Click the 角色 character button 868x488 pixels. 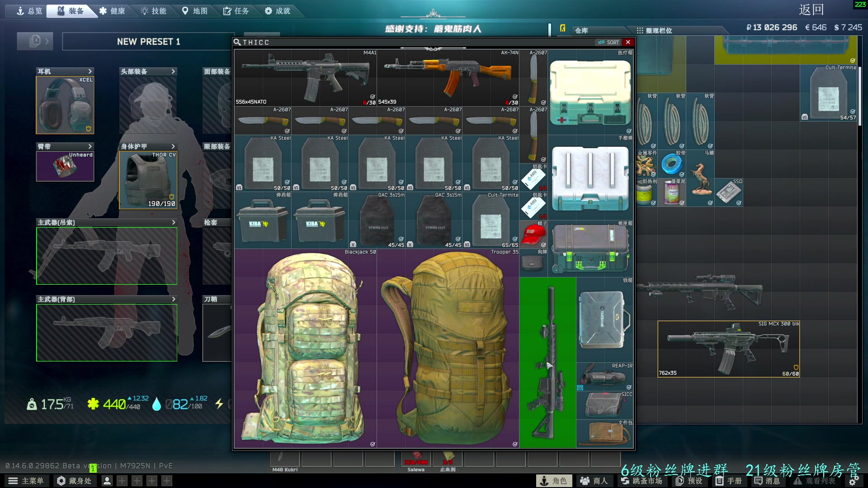click(554, 481)
